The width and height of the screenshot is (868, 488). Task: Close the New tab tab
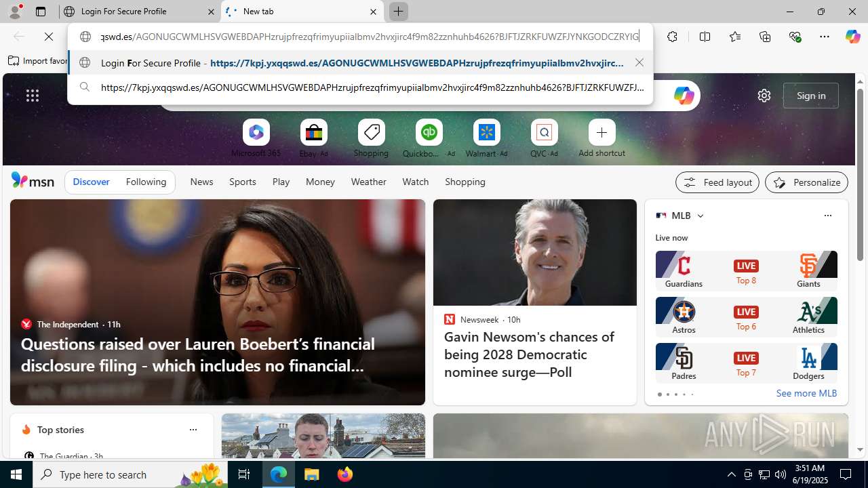coord(373,12)
